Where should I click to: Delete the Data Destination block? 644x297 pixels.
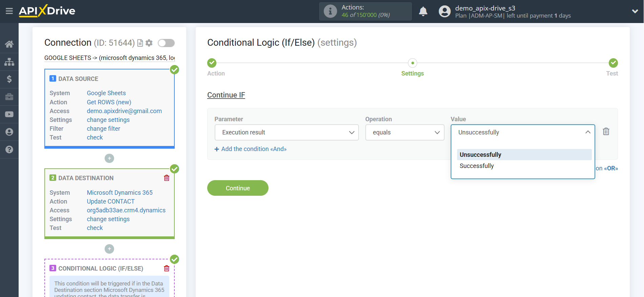[167, 178]
